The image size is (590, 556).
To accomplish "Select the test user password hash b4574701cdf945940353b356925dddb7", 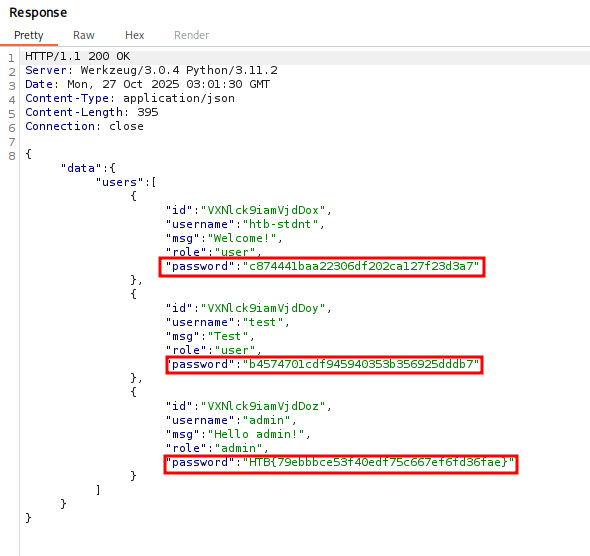I will pos(360,364).
